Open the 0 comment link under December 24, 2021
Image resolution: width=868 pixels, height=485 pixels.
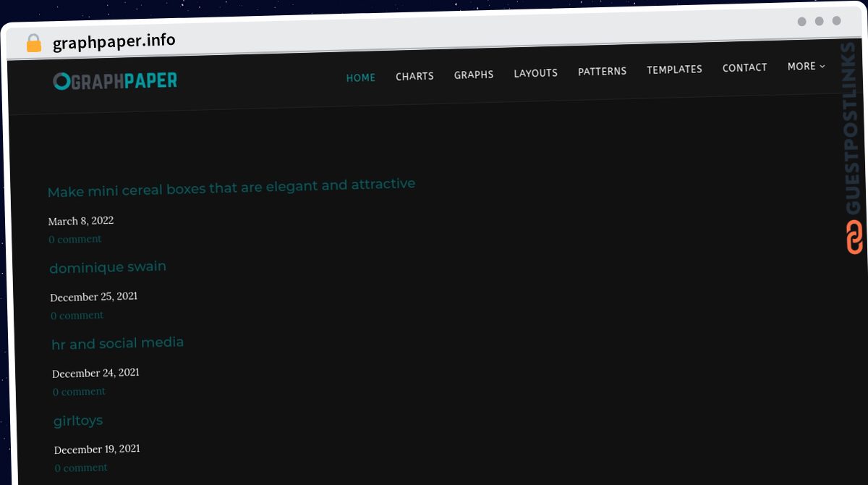[80, 392]
